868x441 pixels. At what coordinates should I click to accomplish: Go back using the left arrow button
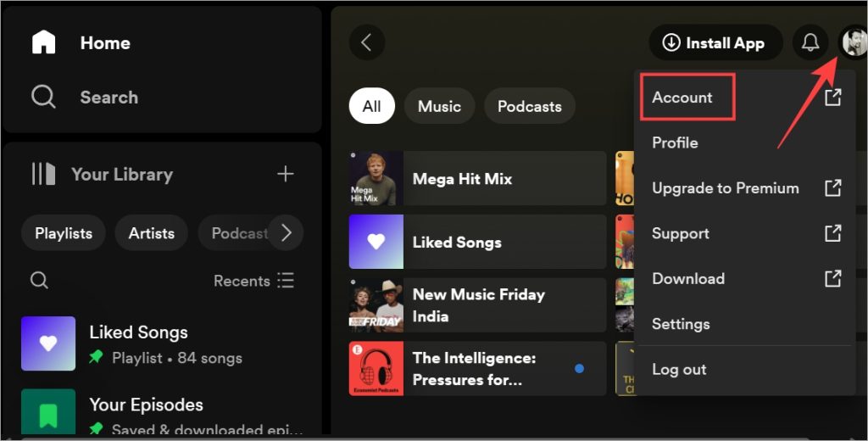366,42
